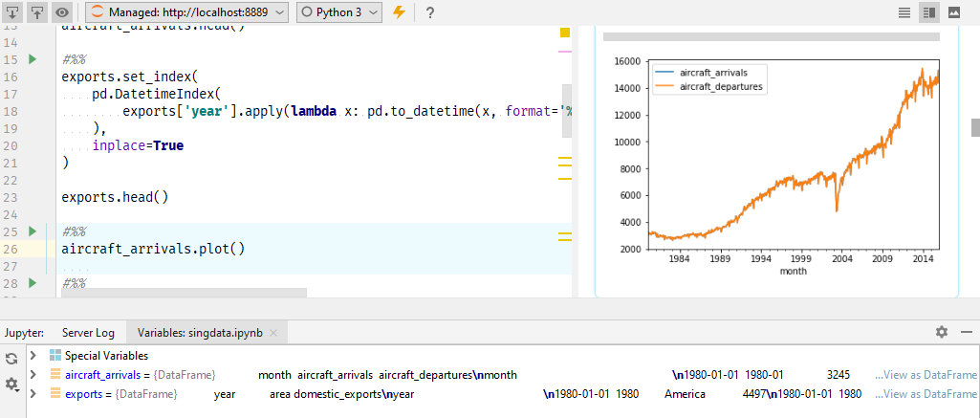The image size is (980, 418).
Task: Click the pd.DatetimeIndex( code line
Action: [157, 95]
